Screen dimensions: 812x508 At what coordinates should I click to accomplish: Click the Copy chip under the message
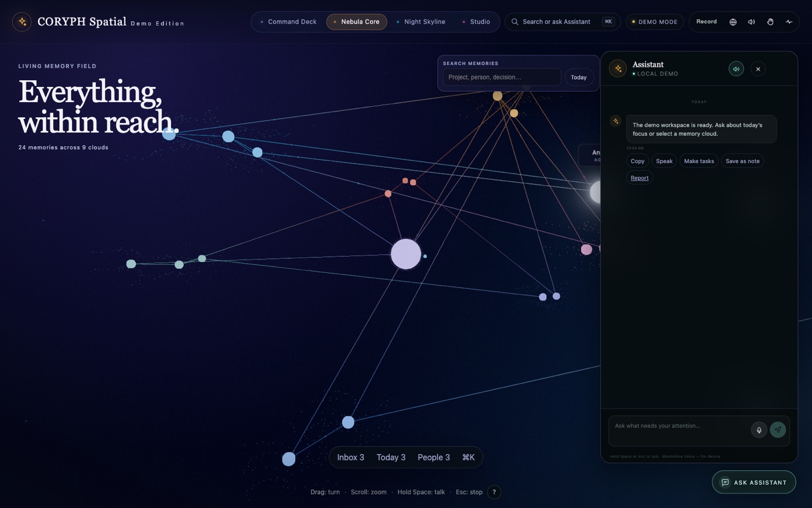pyautogui.click(x=637, y=161)
